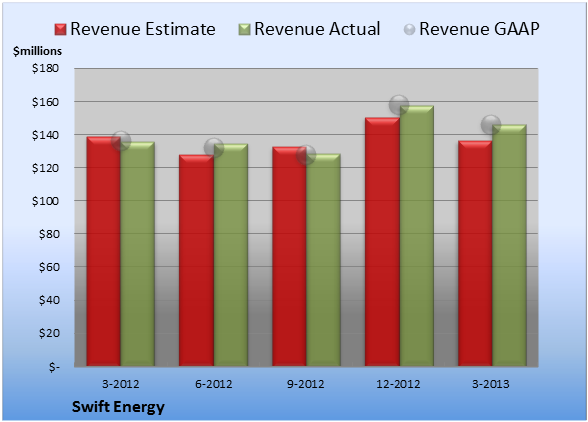Click the 9-2012 GAAP sphere marker
The image size is (588, 422).
[x=306, y=155]
